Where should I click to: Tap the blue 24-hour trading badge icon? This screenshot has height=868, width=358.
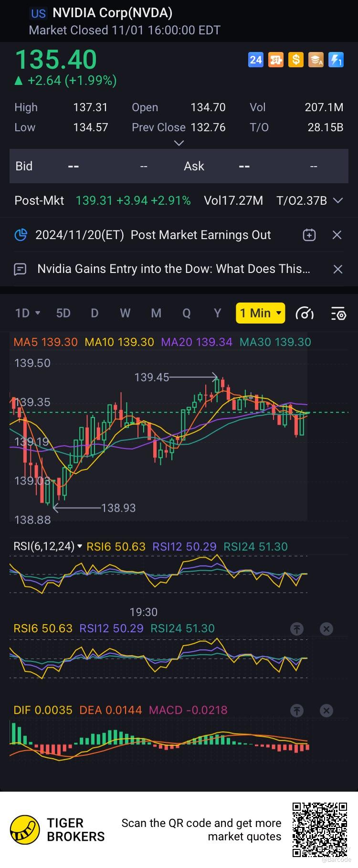[256, 60]
